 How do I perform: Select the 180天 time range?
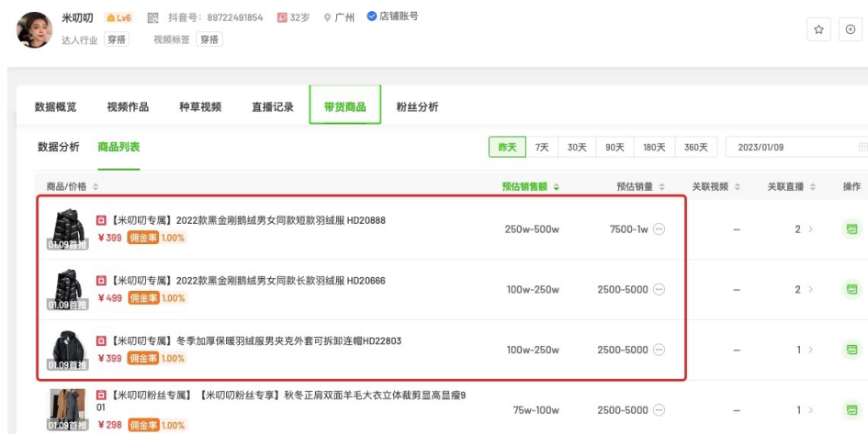(654, 148)
